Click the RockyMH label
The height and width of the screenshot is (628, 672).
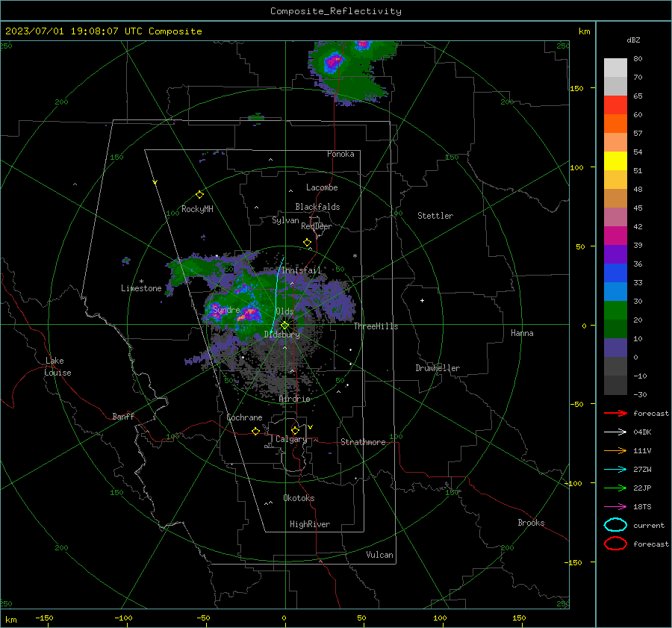coord(197,209)
